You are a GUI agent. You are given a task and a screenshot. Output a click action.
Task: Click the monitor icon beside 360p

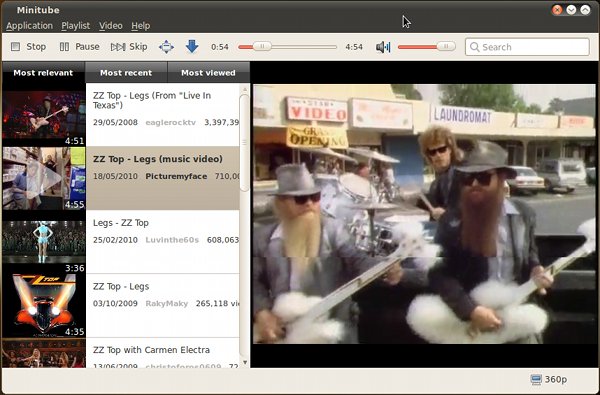click(536, 379)
